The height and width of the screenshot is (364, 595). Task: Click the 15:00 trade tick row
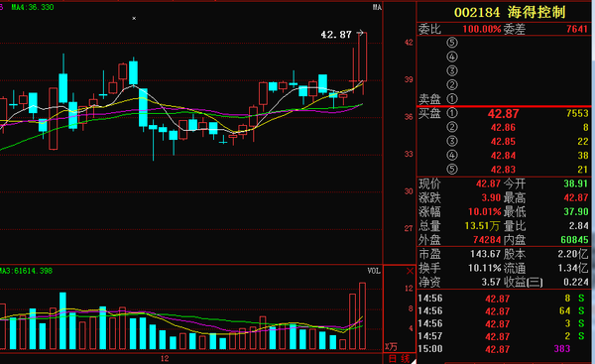pyautogui.click(x=504, y=349)
